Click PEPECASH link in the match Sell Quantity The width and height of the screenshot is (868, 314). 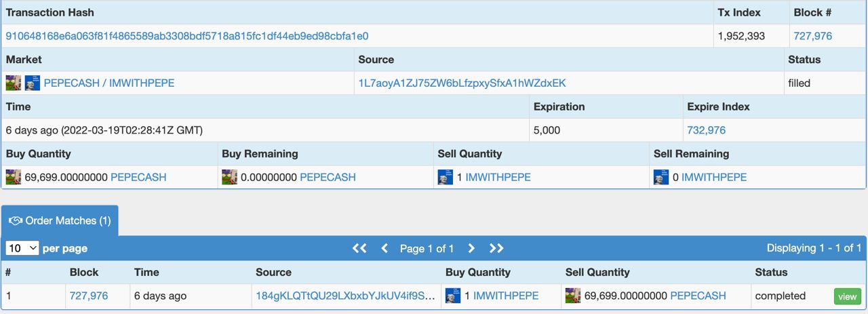[698, 296]
